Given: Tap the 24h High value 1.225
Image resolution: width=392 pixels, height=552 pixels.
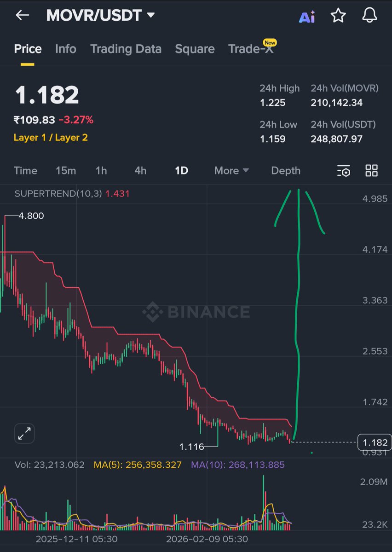Looking at the screenshot, I should 273,103.
